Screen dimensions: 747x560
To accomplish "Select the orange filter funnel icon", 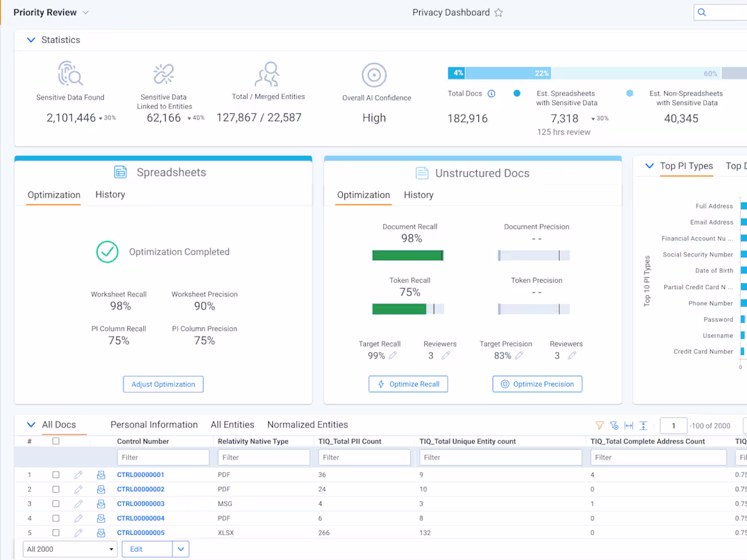I will coord(600,425).
